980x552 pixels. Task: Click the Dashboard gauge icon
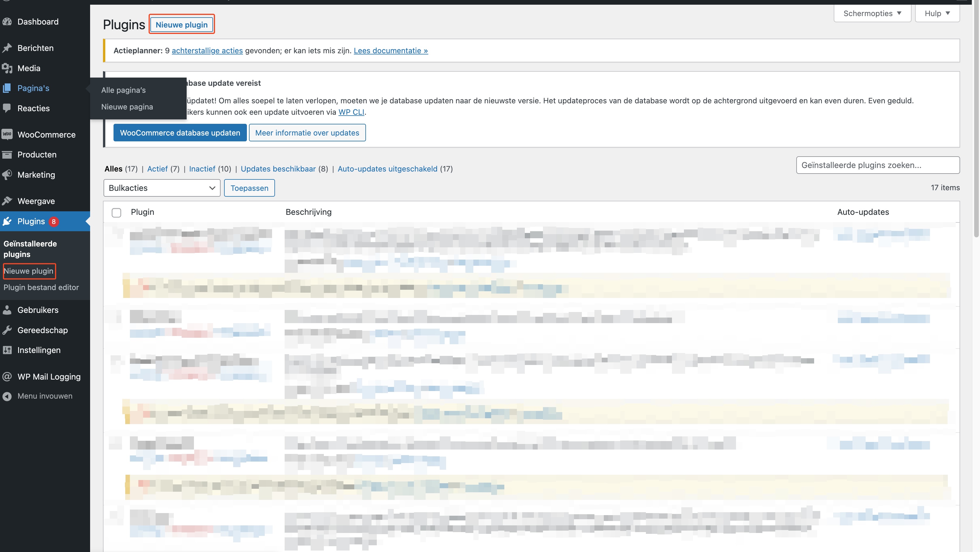7,22
